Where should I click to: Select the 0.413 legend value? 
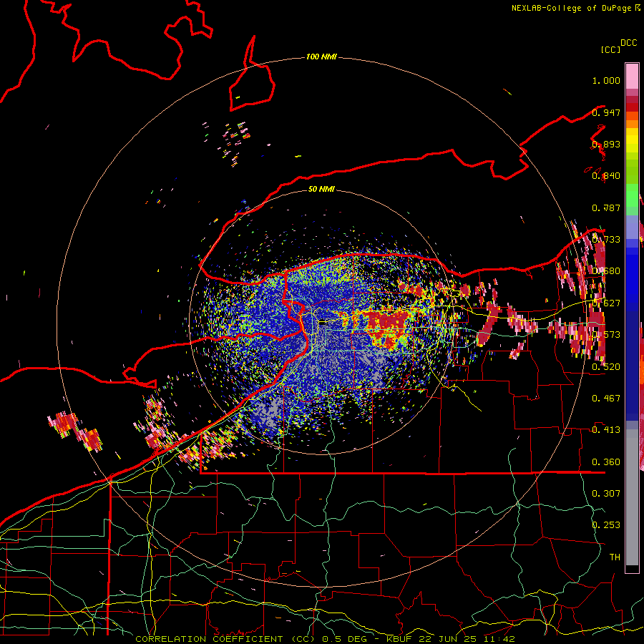tap(606, 429)
